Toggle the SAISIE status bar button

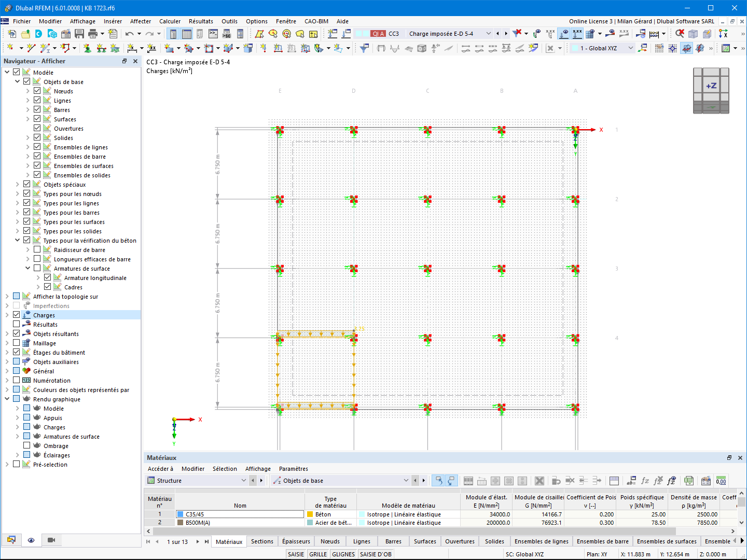click(x=296, y=554)
